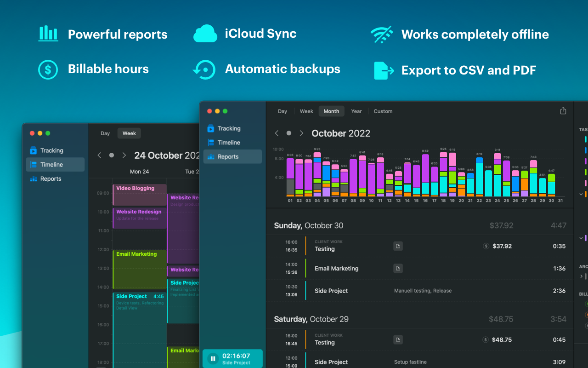Screen dimensions: 588x368
Task: Click the note icon on Email Marketing entry
Action: (x=398, y=268)
